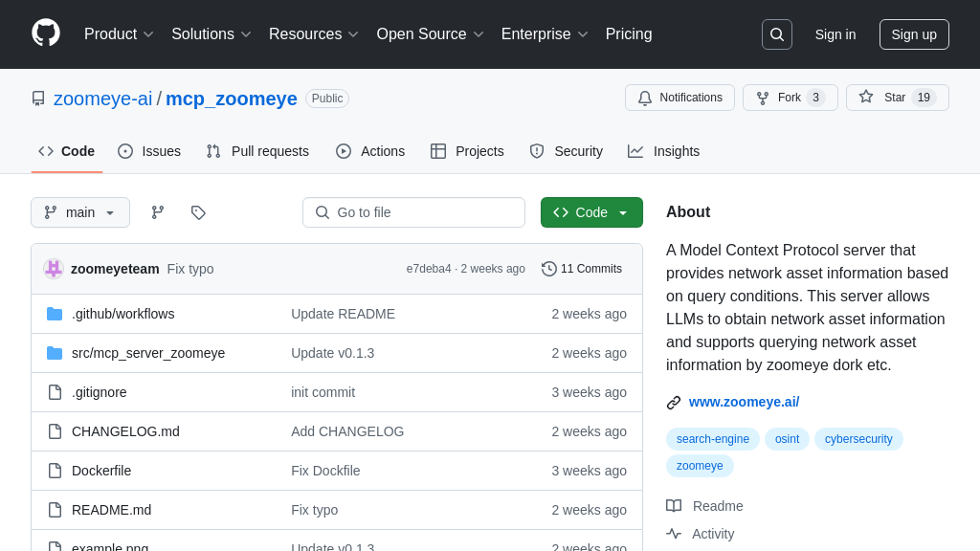Click the "Add CHANGELOG" commit message
Image resolution: width=980 pixels, height=551 pixels.
click(347, 431)
